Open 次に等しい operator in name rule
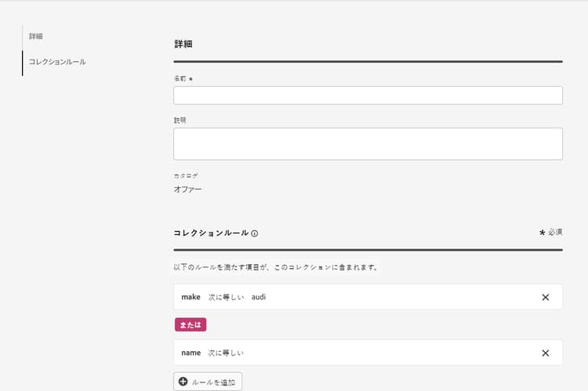 click(226, 353)
